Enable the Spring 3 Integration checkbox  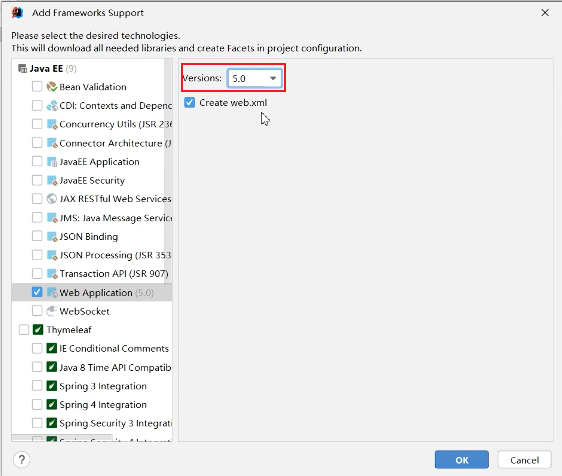[x=37, y=386]
